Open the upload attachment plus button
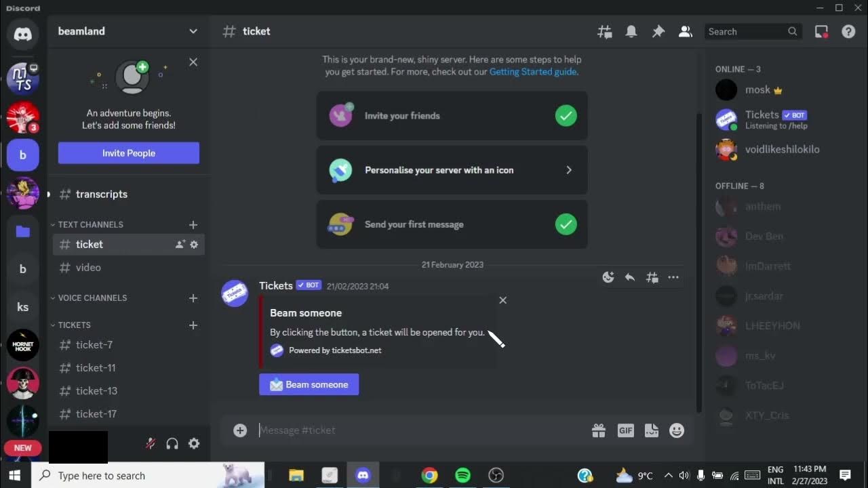Screen dimensions: 868x488 [240, 430]
